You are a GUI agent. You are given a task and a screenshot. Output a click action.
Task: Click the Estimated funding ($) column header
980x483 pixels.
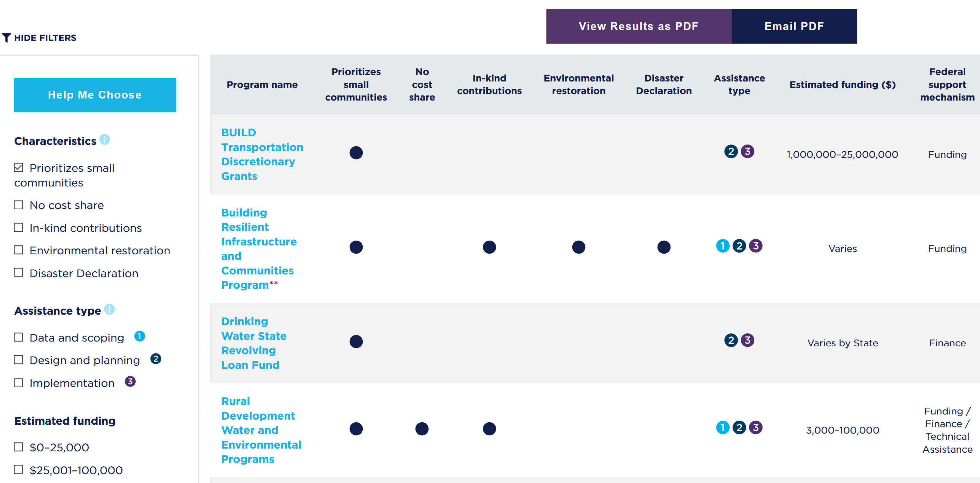coord(842,85)
